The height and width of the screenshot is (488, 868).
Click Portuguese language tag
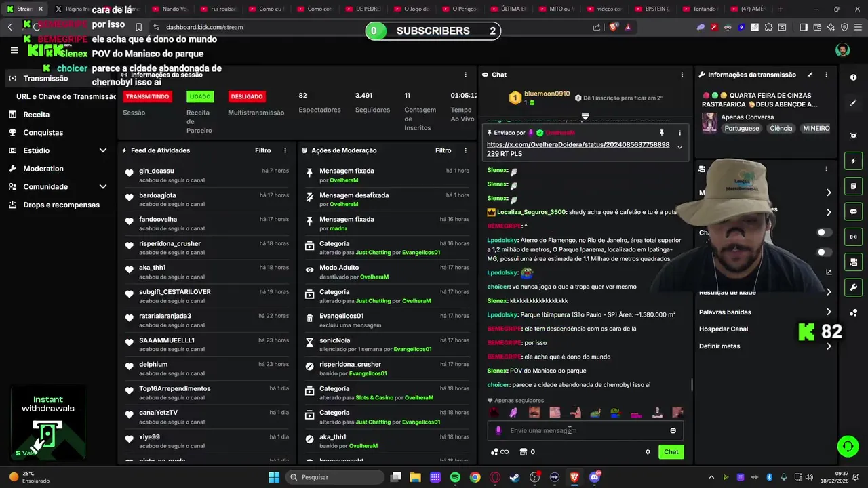click(x=742, y=128)
